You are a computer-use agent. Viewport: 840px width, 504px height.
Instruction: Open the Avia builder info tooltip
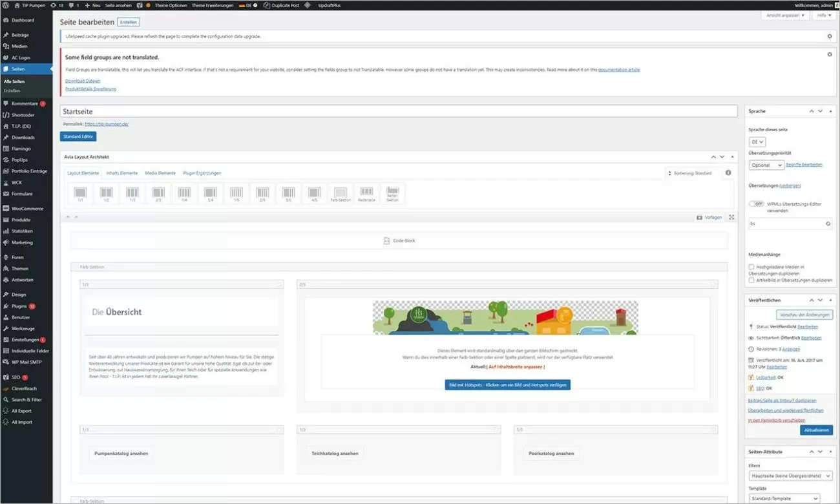(x=728, y=173)
